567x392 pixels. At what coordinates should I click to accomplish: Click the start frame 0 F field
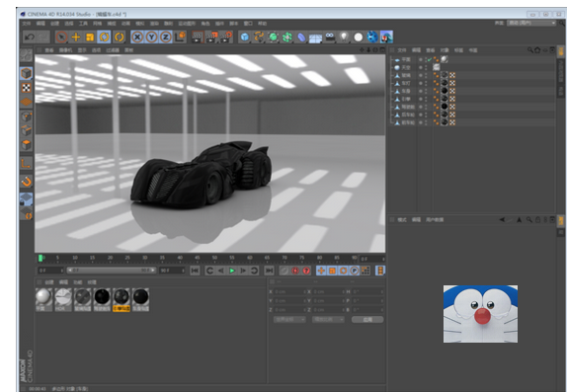[x=50, y=271]
